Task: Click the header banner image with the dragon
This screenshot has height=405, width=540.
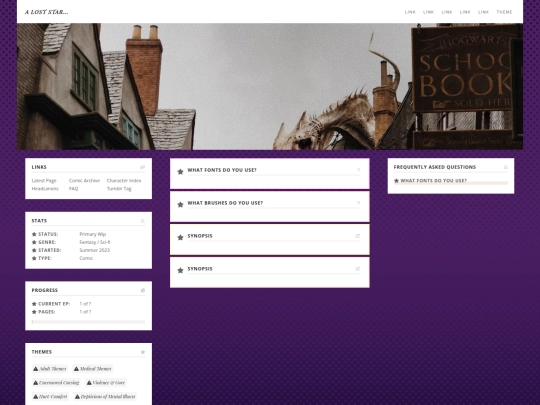Action: (x=270, y=86)
